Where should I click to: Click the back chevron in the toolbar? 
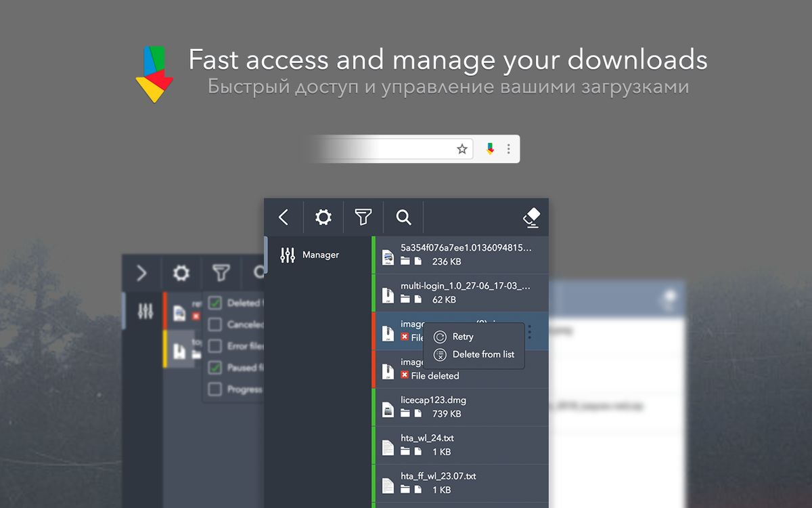(284, 217)
